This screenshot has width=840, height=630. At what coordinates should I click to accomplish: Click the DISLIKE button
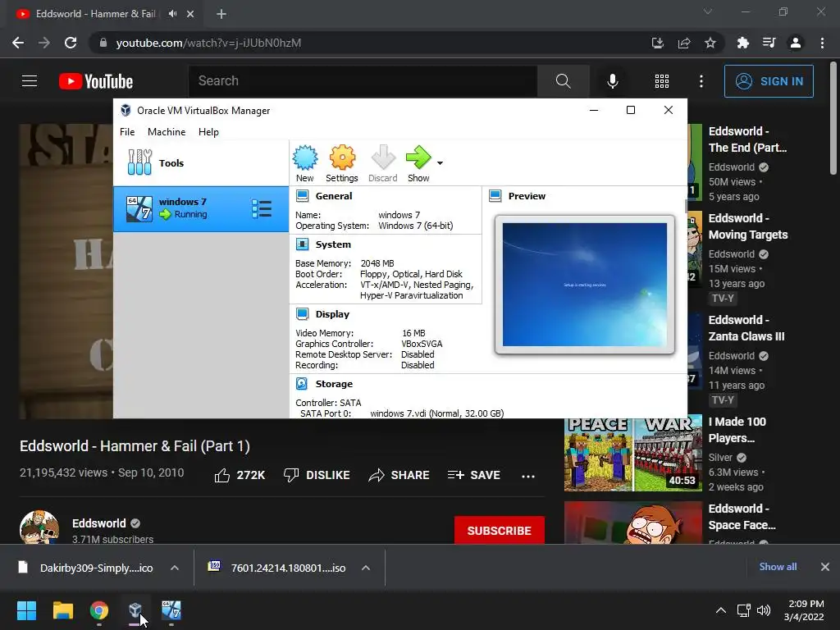[x=317, y=475]
